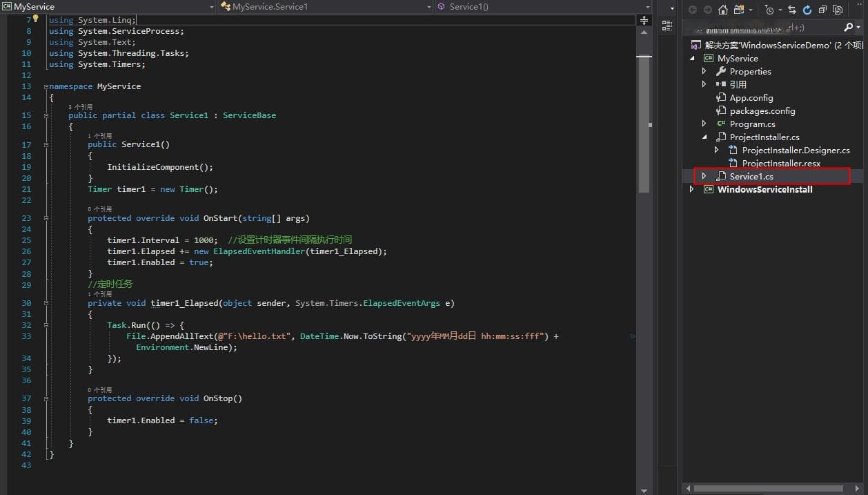This screenshot has height=495, width=868.
Task: Select the MyService project
Action: pyautogui.click(x=738, y=59)
